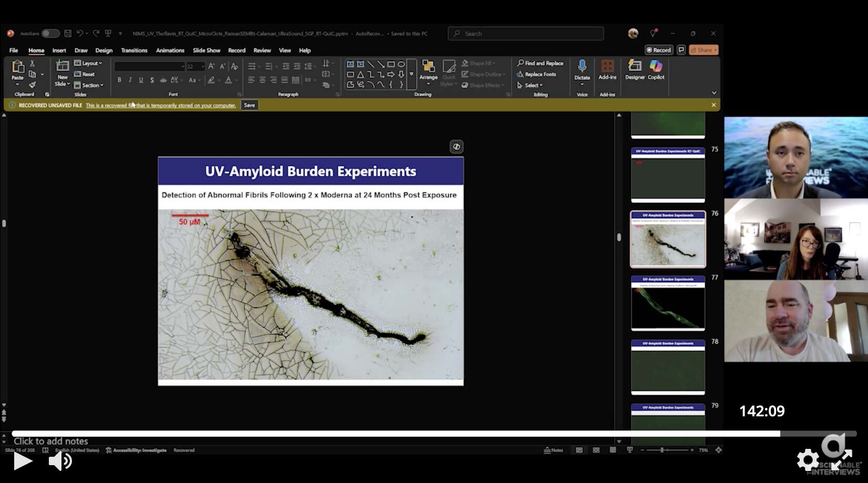Toggle Underline formatting

point(141,80)
